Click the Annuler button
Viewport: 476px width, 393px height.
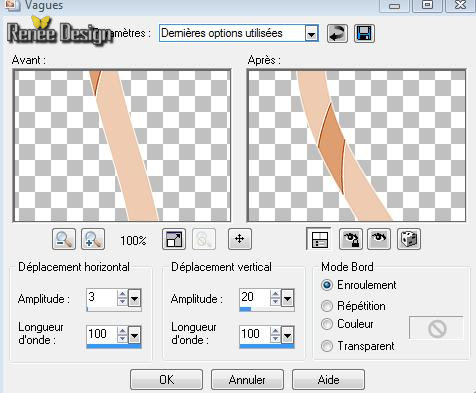click(247, 379)
